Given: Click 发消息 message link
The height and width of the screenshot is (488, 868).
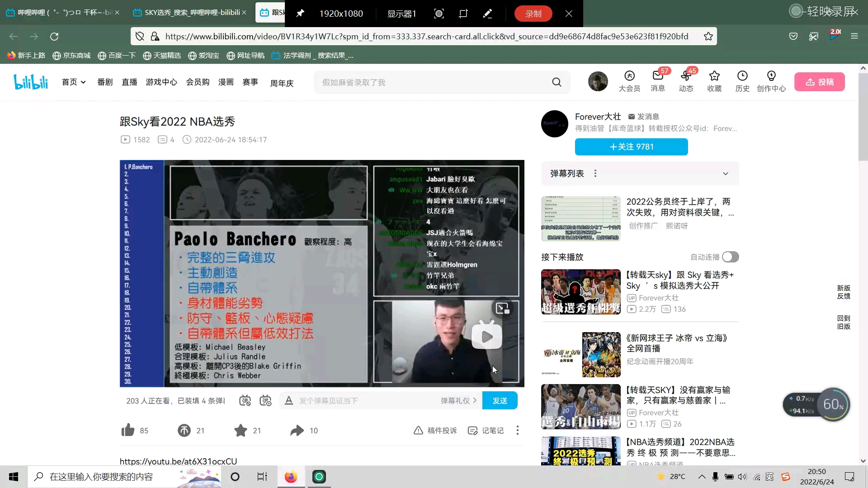Looking at the screenshot, I should point(644,117).
